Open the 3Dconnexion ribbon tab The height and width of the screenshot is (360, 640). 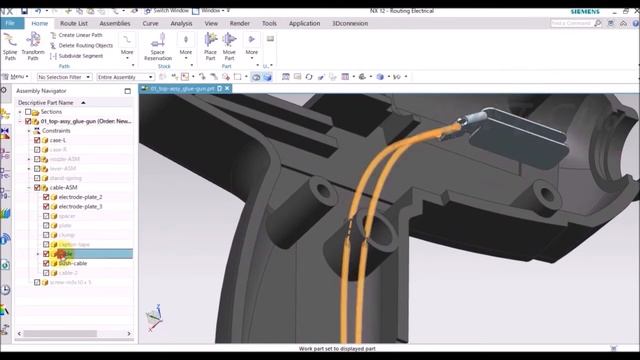pyautogui.click(x=350, y=23)
